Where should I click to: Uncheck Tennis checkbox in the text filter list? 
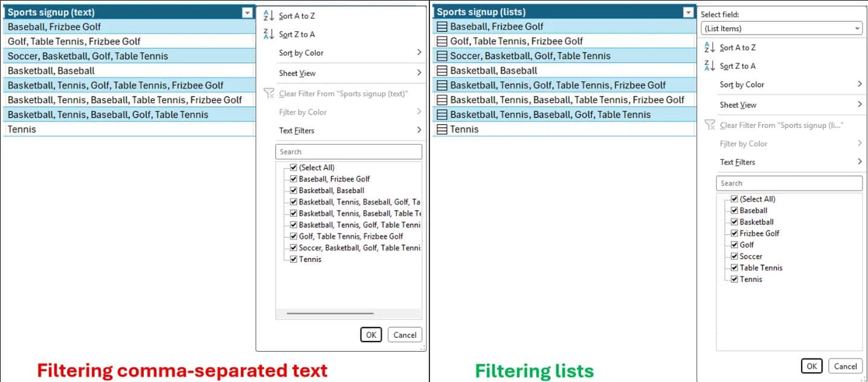pos(294,259)
